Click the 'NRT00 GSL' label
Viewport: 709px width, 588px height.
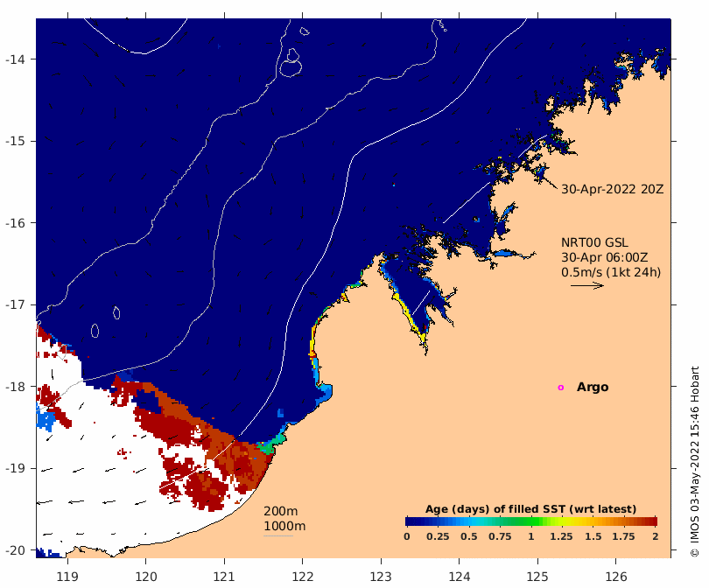594,242
